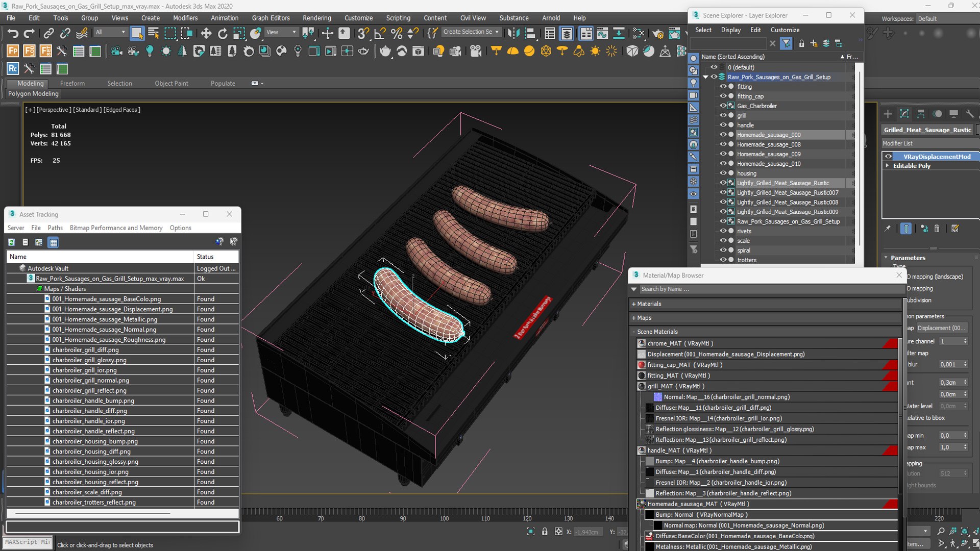Screen dimensions: 980x551
Task: Open Select by Name dialog icon
Action: tap(153, 34)
